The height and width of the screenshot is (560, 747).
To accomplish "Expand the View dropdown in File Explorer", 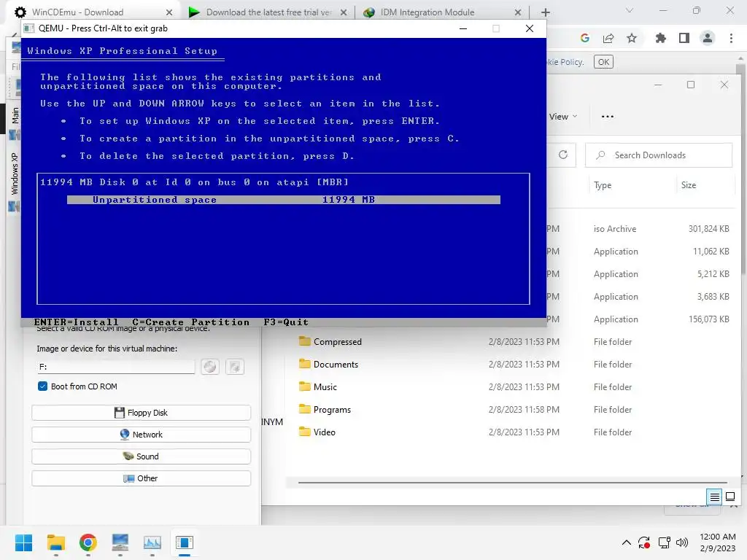I will tap(562, 117).
